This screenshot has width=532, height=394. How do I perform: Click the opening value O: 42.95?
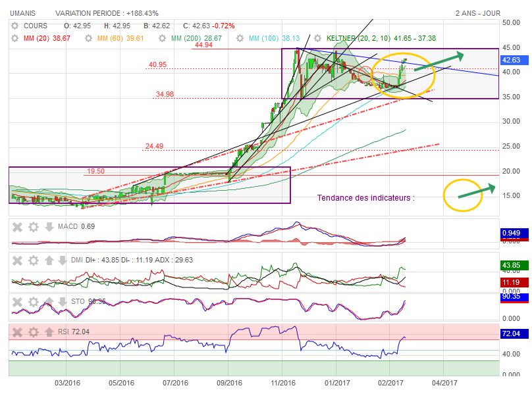tap(77, 26)
